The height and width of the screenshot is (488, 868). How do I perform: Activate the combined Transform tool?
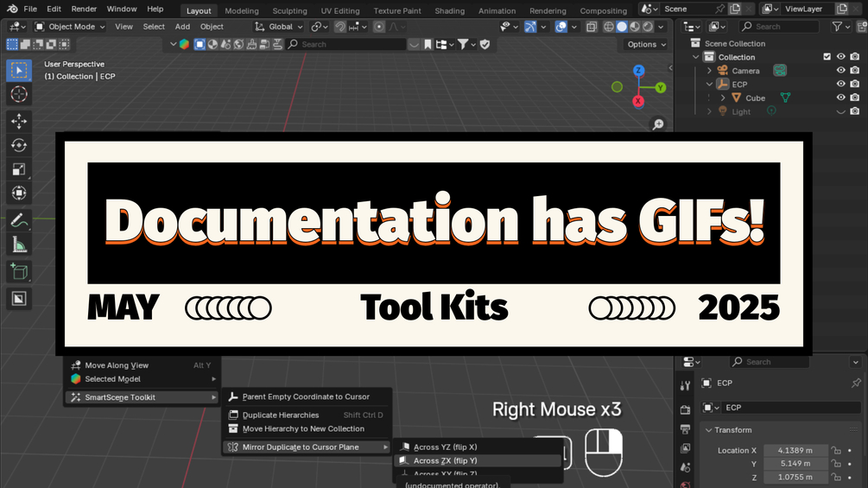pyautogui.click(x=19, y=193)
